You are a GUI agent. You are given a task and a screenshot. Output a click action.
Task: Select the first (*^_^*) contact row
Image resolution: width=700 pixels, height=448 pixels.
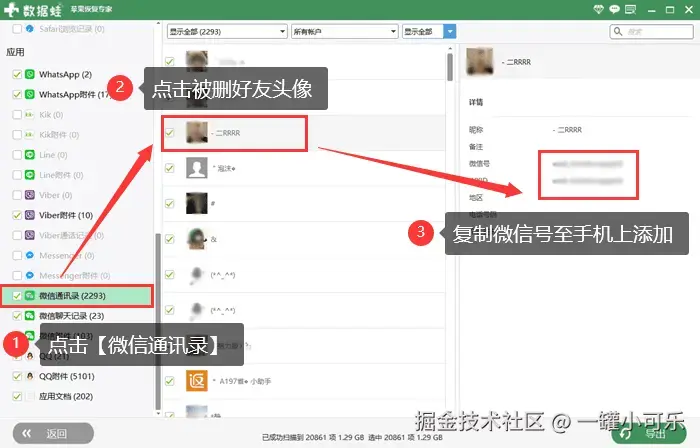click(x=304, y=274)
